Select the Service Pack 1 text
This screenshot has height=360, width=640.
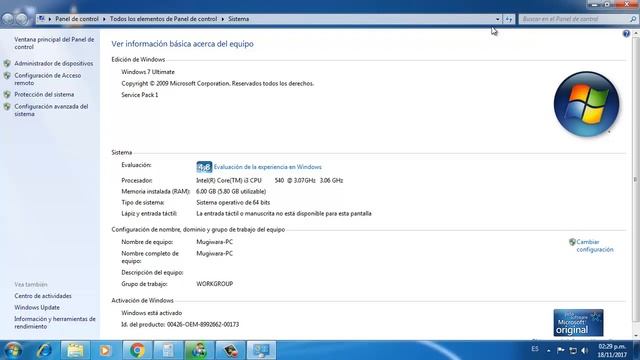coord(140,95)
